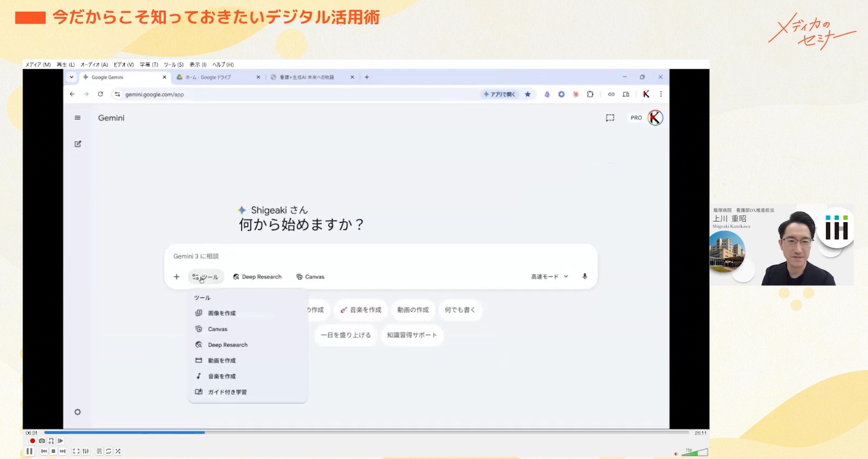Go back in Chrome browser
The height and width of the screenshot is (459, 868).
72,94
